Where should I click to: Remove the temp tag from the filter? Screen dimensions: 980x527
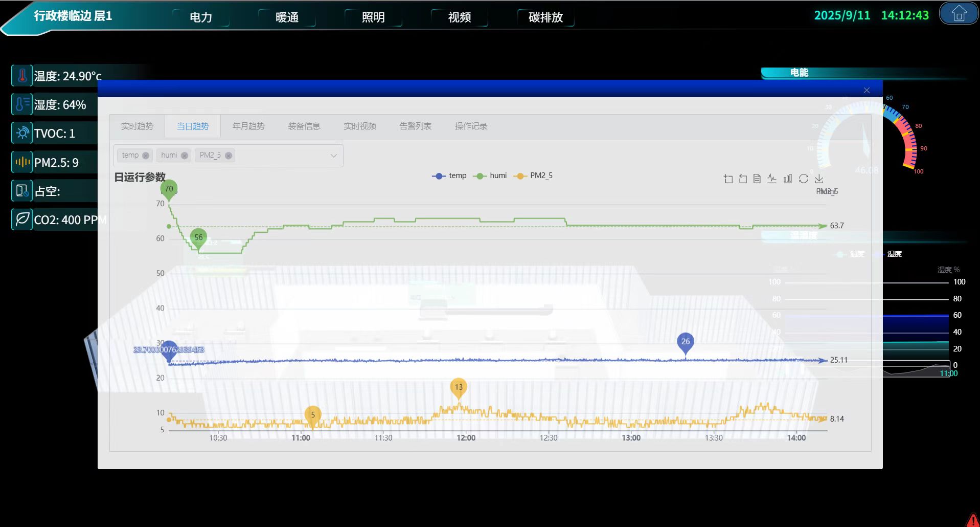coord(146,155)
